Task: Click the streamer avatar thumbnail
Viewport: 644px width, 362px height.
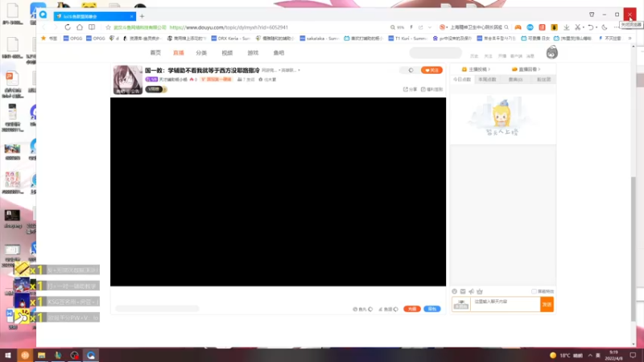Action: point(128,80)
